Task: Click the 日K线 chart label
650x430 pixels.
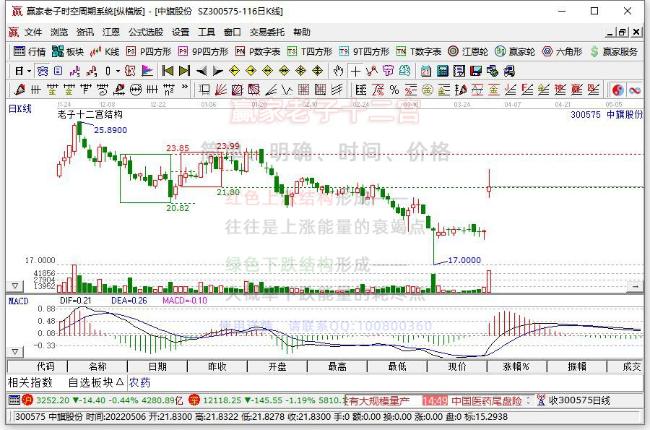Action: (20, 109)
